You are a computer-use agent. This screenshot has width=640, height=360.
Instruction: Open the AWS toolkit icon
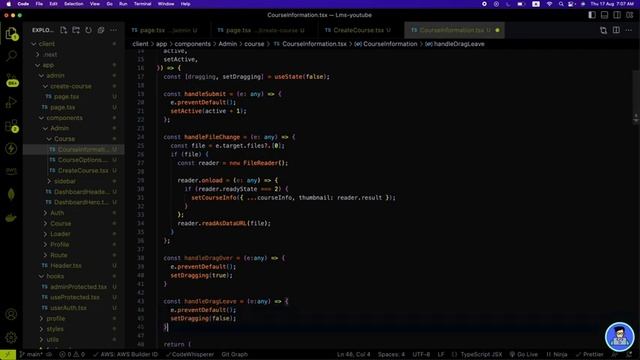pyautogui.click(x=11, y=171)
